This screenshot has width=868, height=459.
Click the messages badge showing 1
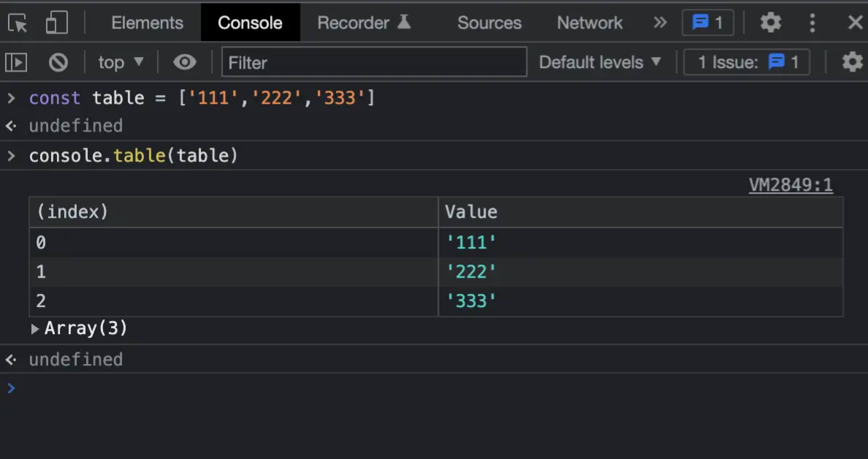coord(707,23)
